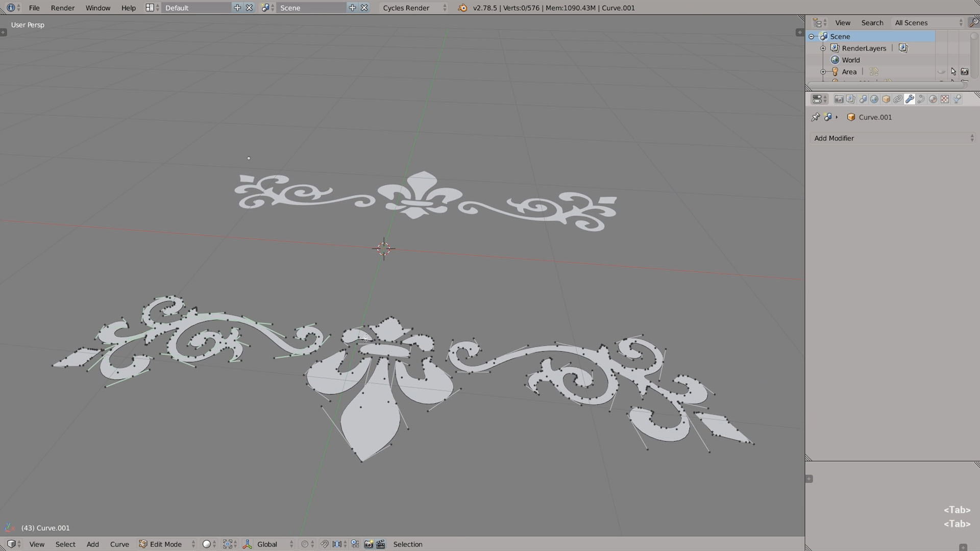The height and width of the screenshot is (551, 980).
Task: Open the Object Constraints chain tab
Action: click(x=898, y=99)
